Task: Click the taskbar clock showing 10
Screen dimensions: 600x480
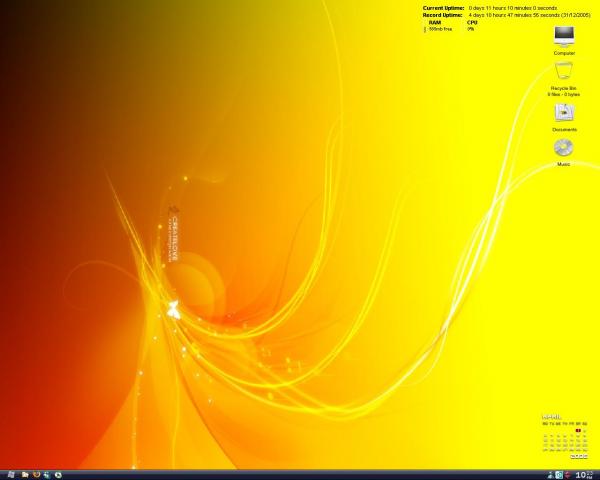Action: [x=584, y=474]
